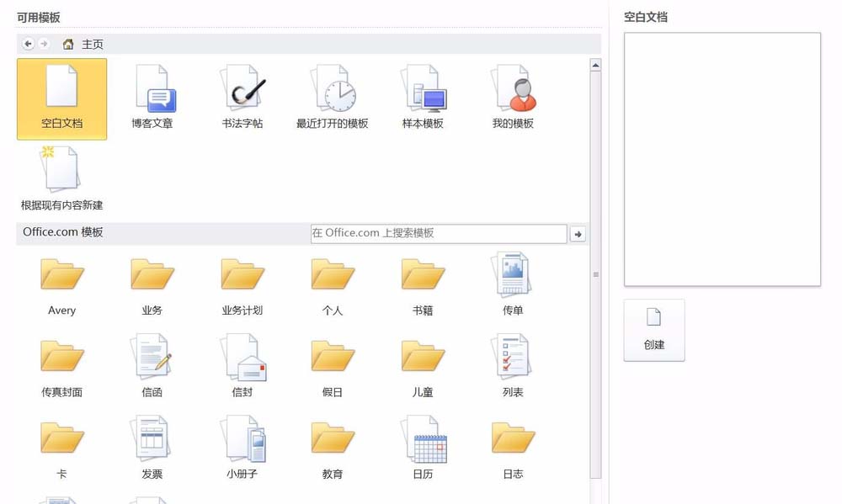Viewport: 842px width, 504px height.
Task: Open the 日志 journal folder
Action: pyautogui.click(x=513, y=450)
